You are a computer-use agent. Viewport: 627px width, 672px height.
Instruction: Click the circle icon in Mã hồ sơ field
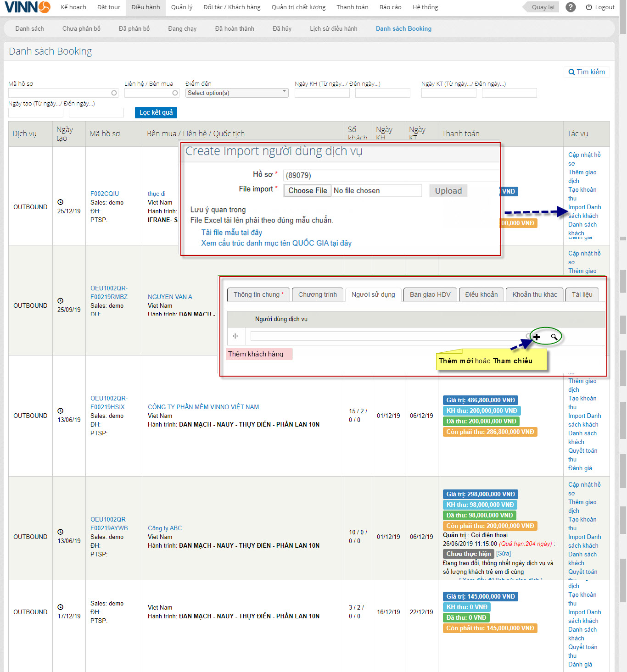114,93
